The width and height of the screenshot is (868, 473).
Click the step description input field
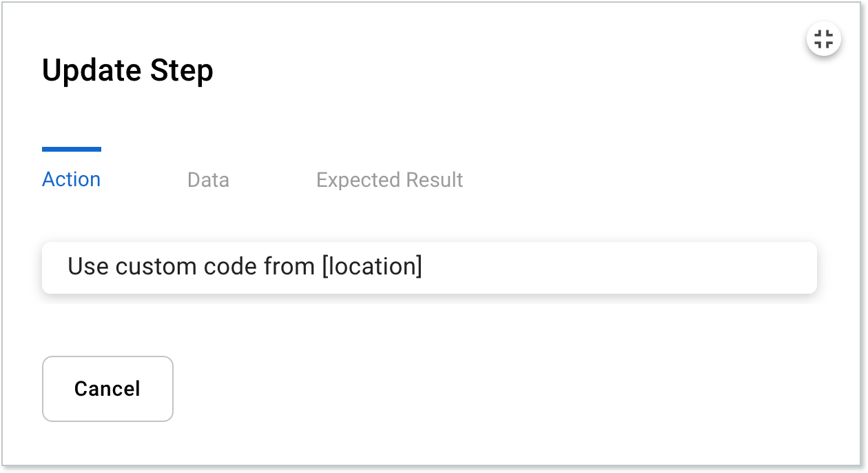pyautogui.click(x=428, y=268)
